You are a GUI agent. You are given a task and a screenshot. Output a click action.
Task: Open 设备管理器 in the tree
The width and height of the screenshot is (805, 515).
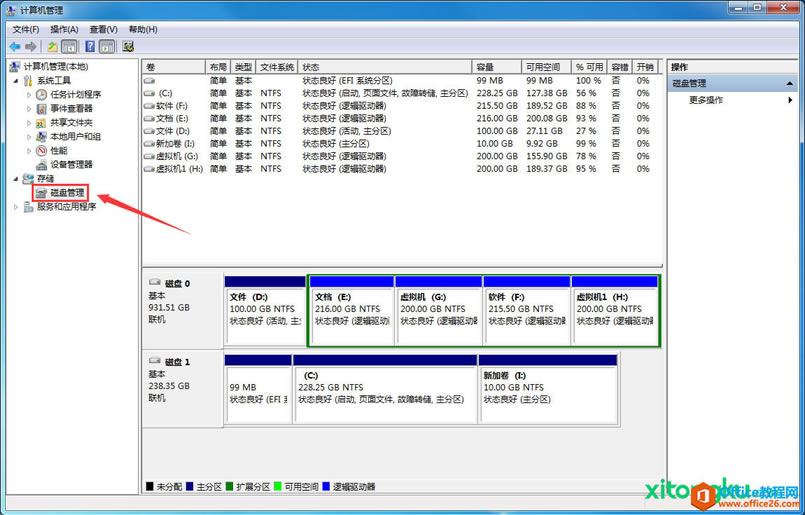71,164
